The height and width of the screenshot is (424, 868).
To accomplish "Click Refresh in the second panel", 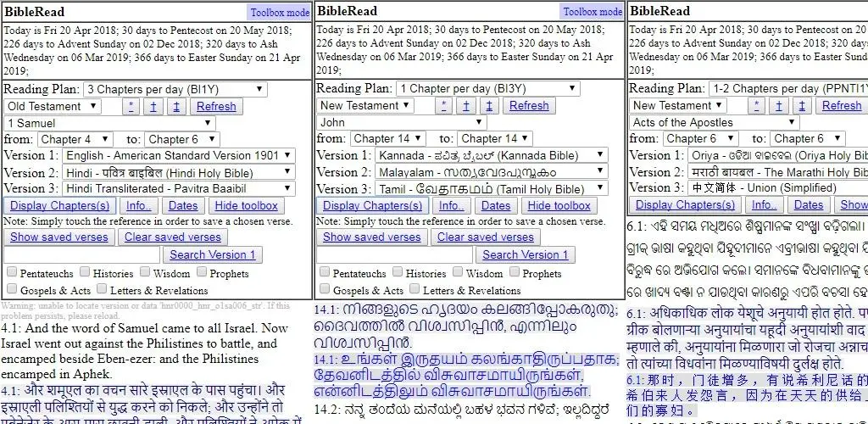I will (529, 105).
